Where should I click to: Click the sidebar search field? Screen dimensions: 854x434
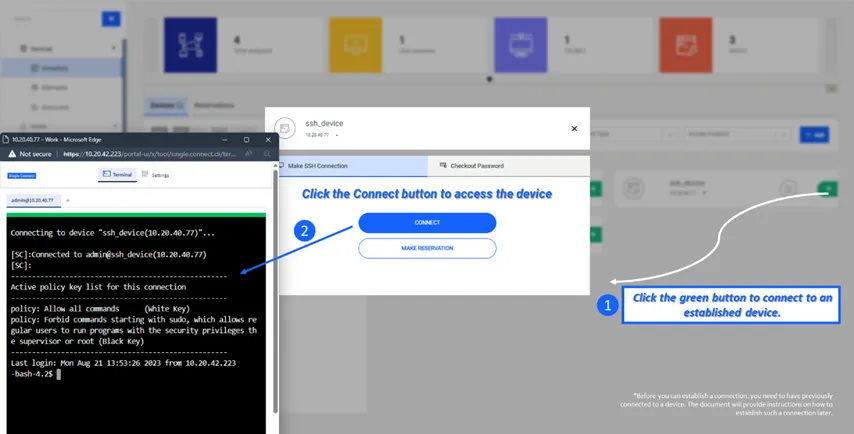click(x=54, y=19)
